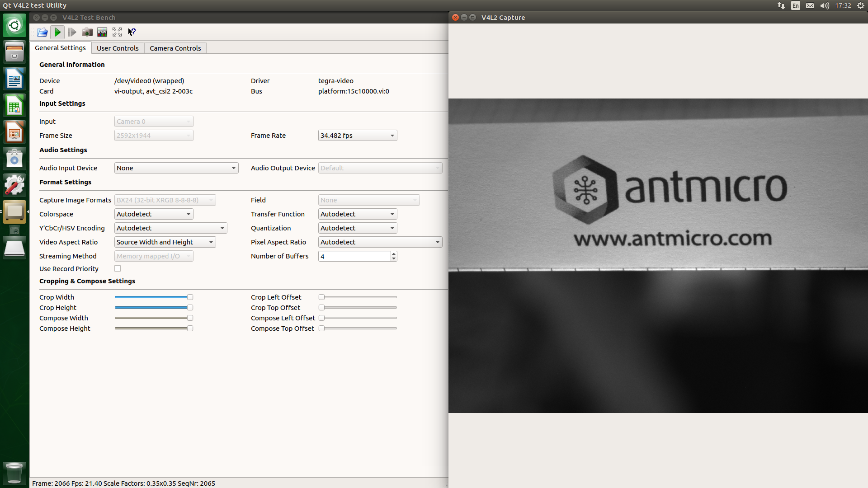Switch to the General Settings tab
This screenshot has height=488, width=868.
pyautogui.click(x=60, y=48)
